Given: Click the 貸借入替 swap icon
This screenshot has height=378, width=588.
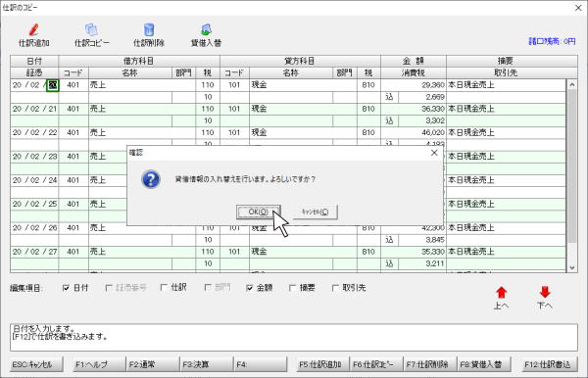Looking at the screenshot, I should pos(206,29).
